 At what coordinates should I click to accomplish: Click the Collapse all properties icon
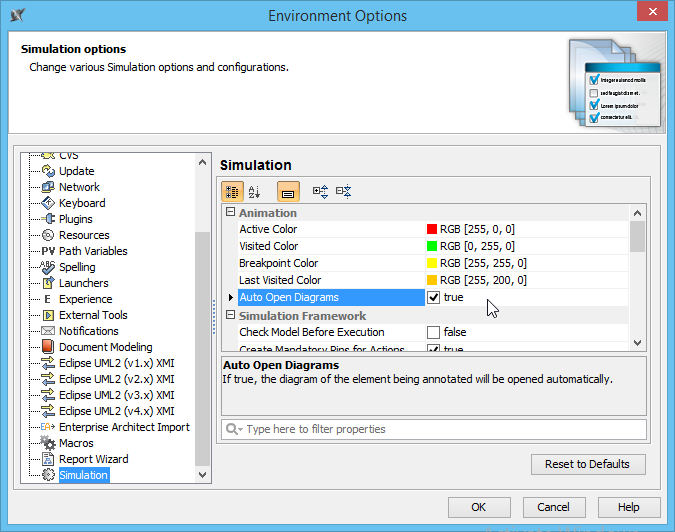344,192
